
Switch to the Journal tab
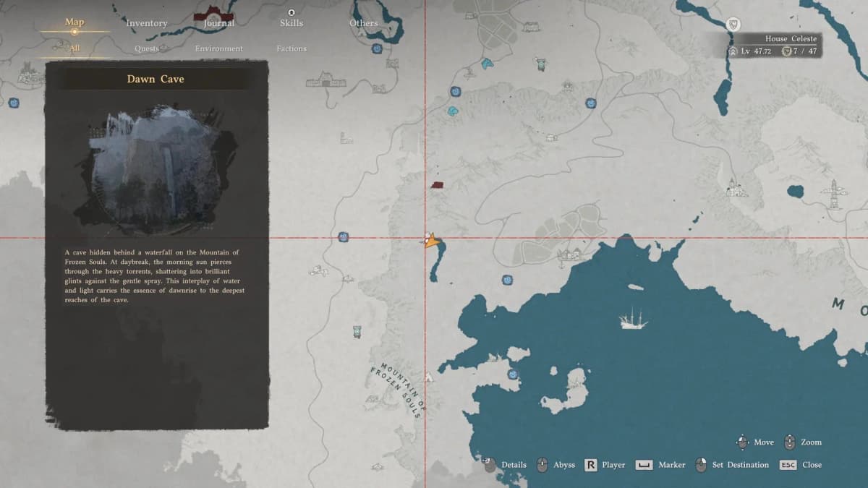[x=218, y=23]
